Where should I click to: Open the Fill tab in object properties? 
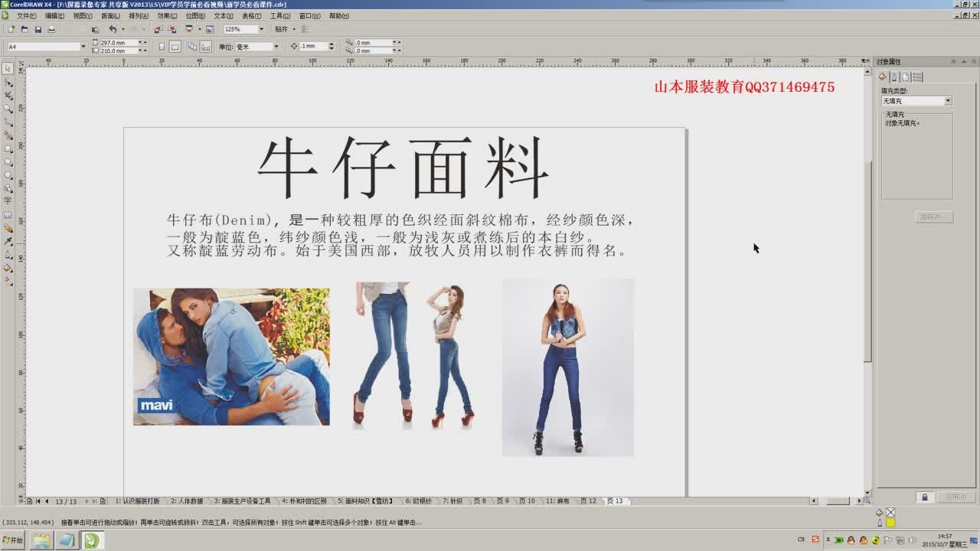(883, 77)
